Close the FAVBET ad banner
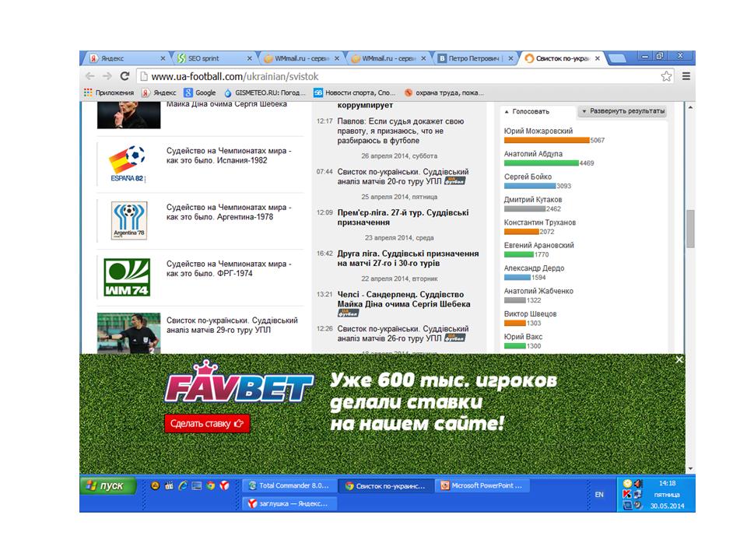 679,359
